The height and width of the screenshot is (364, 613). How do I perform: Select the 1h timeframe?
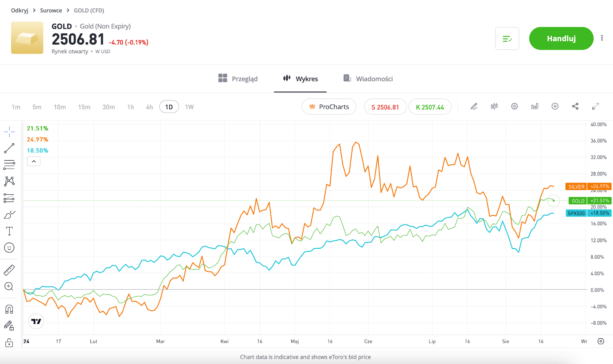point(131,107)
